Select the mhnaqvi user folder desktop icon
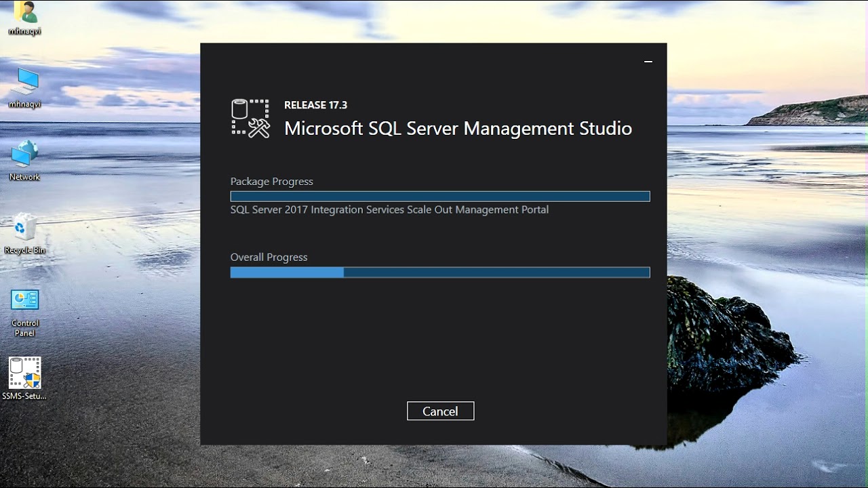The width and height of the screenshot is (868, 488). click(x=25, y=18)
